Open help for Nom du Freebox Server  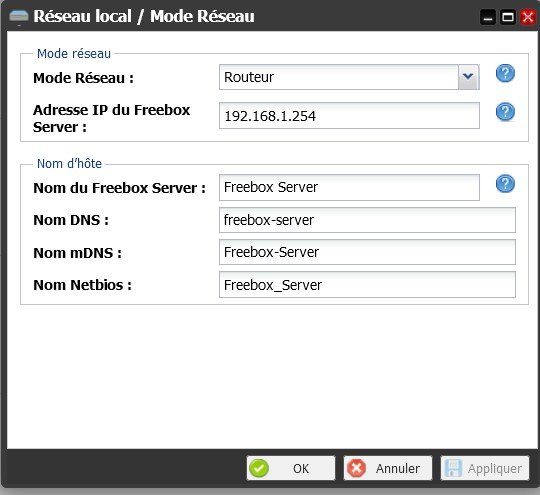coord(505,184)
